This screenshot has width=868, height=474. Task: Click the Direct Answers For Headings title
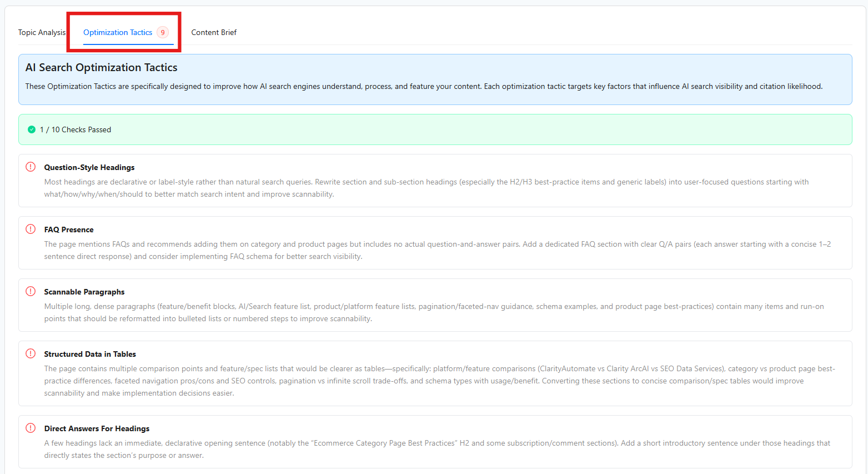tap(97, 428)
